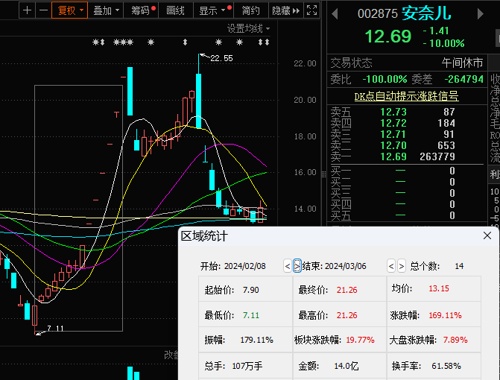
Task: Open the 复权 dropdown
Action: [x=70, y=10]
